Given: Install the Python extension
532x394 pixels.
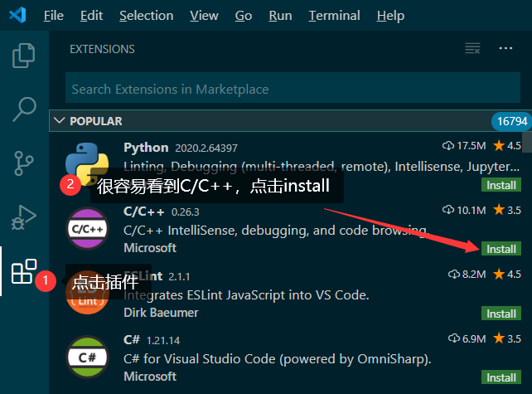Looking at the screenshot, I should pos(501,185).
